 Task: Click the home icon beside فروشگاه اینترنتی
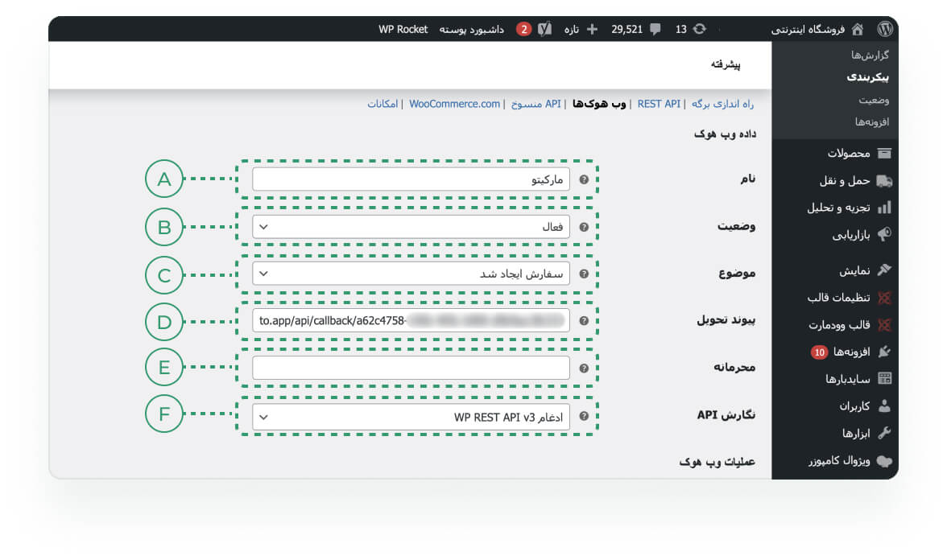858,29
